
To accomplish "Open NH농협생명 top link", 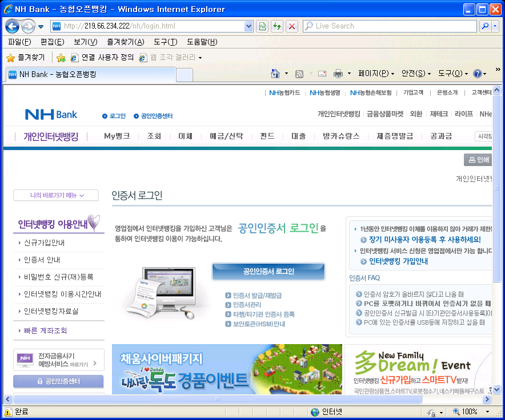I will tap(324, 92).
